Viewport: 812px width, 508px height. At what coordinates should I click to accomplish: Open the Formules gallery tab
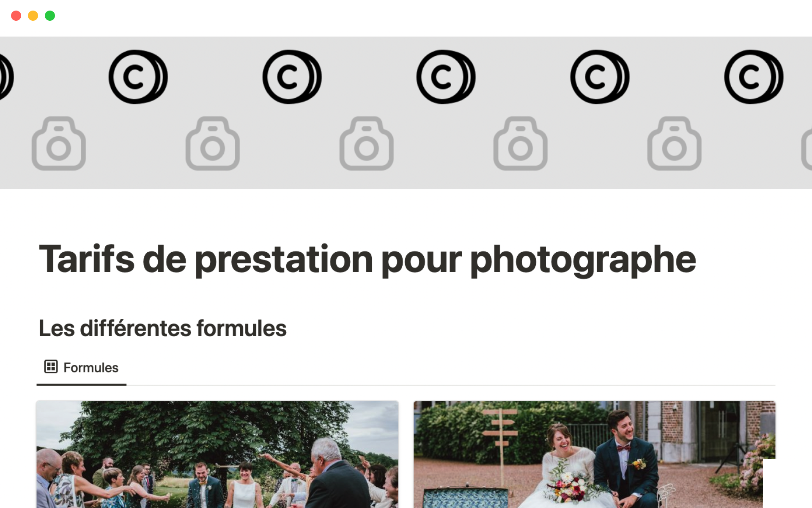click(82, 367)
